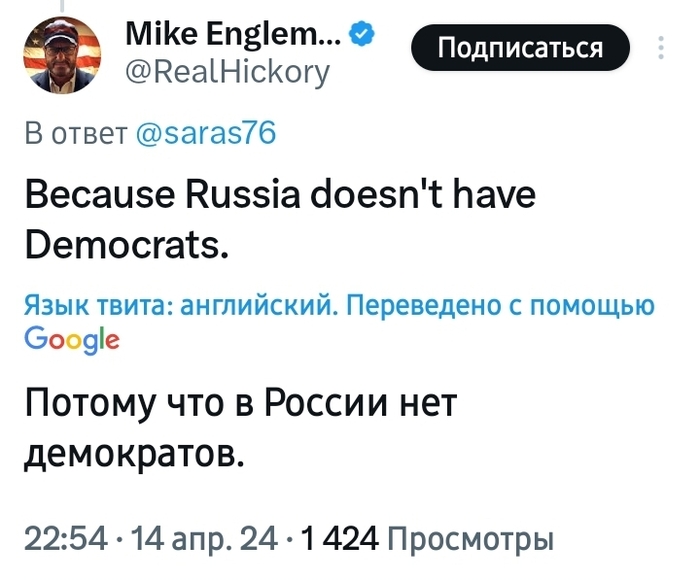Open the three-dot more options menu

click(661, 49)
